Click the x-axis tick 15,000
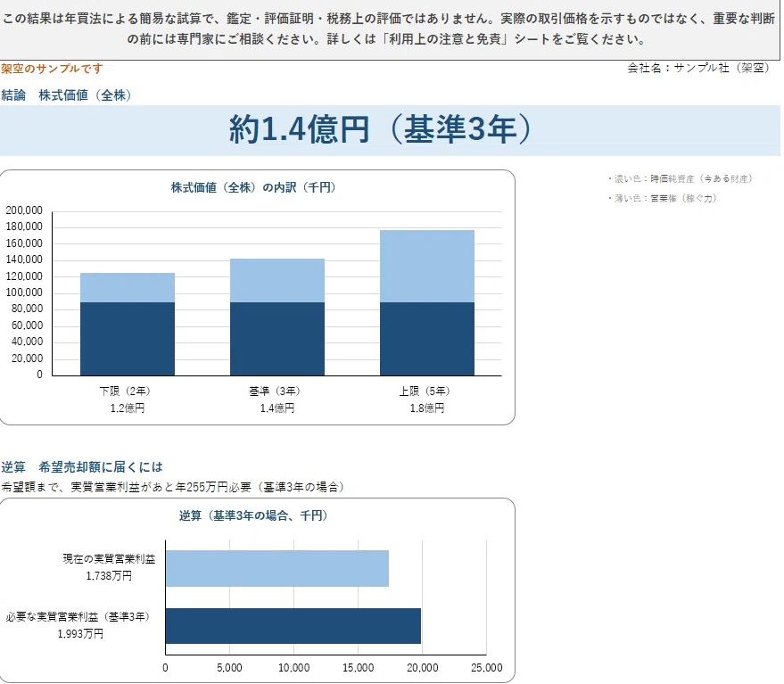 pyautogui.click(x=358, y=667)
